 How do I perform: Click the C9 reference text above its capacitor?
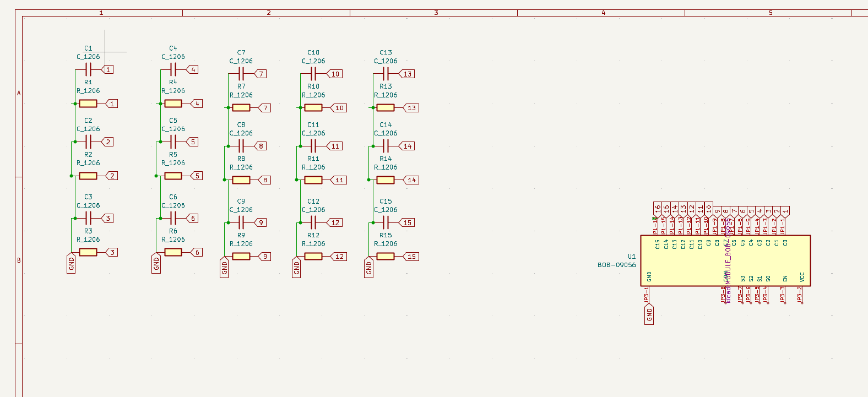[x=241, y=202]
